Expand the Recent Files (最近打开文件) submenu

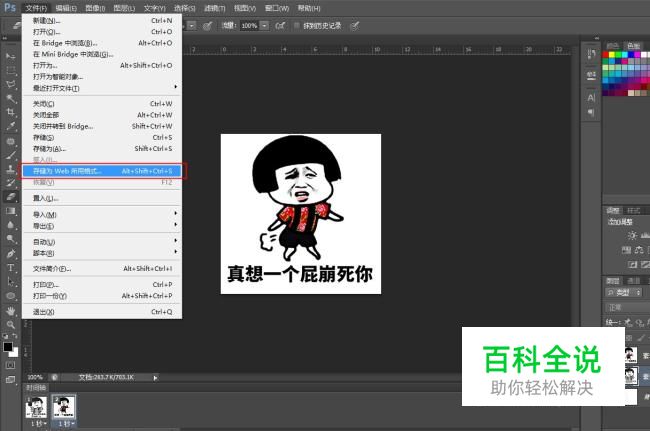click(102, 88)
